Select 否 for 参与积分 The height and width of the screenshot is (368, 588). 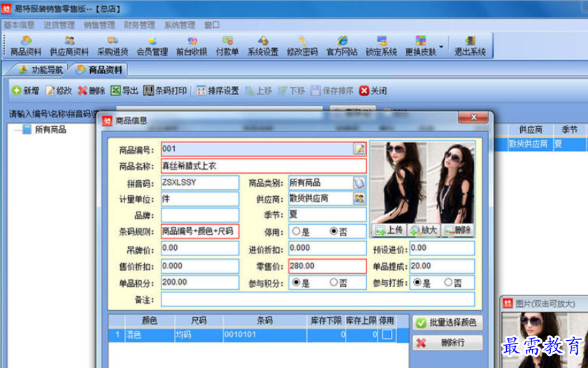334,283
